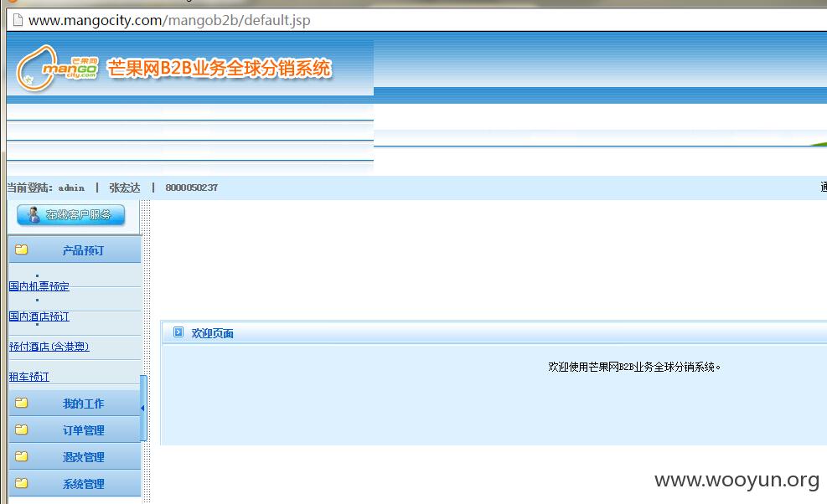Collapse sidebar using the left arrow handle
This screenshot has width=827, height=504.
[x=143, y=408]
